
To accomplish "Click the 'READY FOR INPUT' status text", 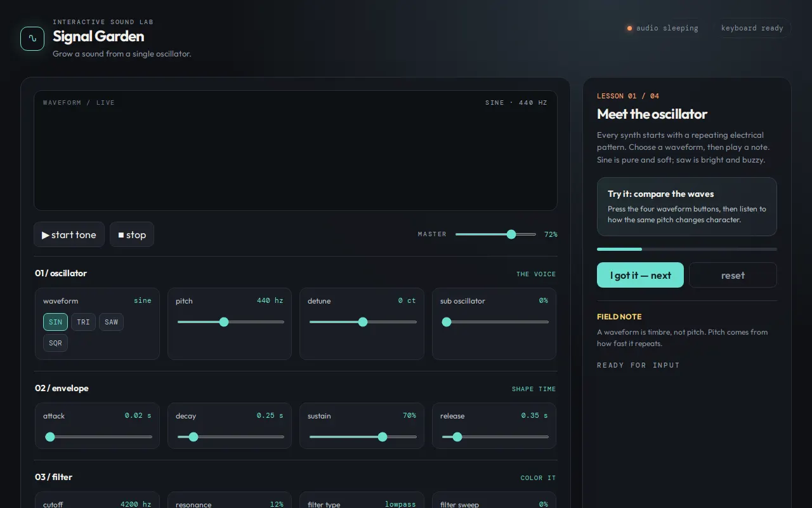I will pos(638,365).
